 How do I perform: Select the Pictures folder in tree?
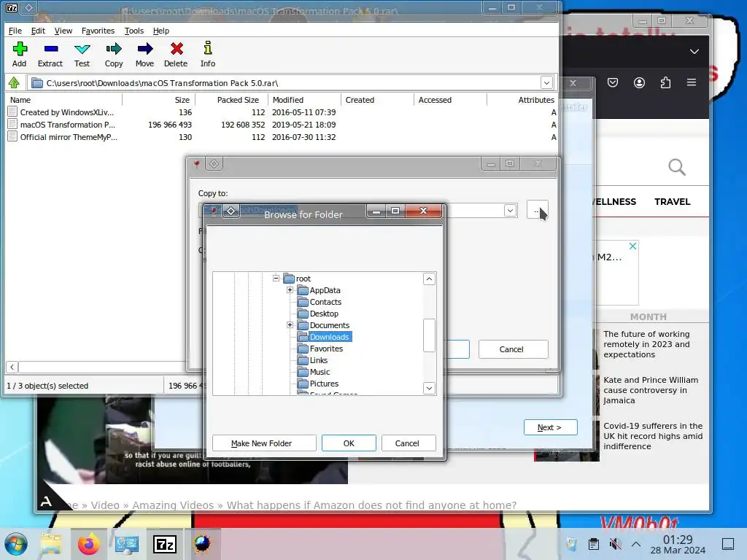click(318, 384)
